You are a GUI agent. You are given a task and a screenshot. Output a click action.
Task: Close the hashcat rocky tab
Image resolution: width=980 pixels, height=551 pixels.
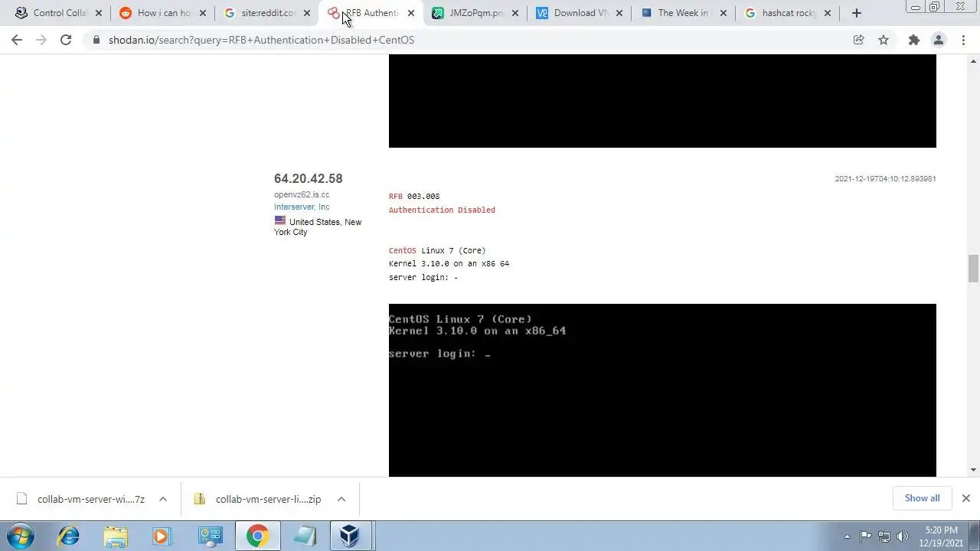tap(828, 13)
